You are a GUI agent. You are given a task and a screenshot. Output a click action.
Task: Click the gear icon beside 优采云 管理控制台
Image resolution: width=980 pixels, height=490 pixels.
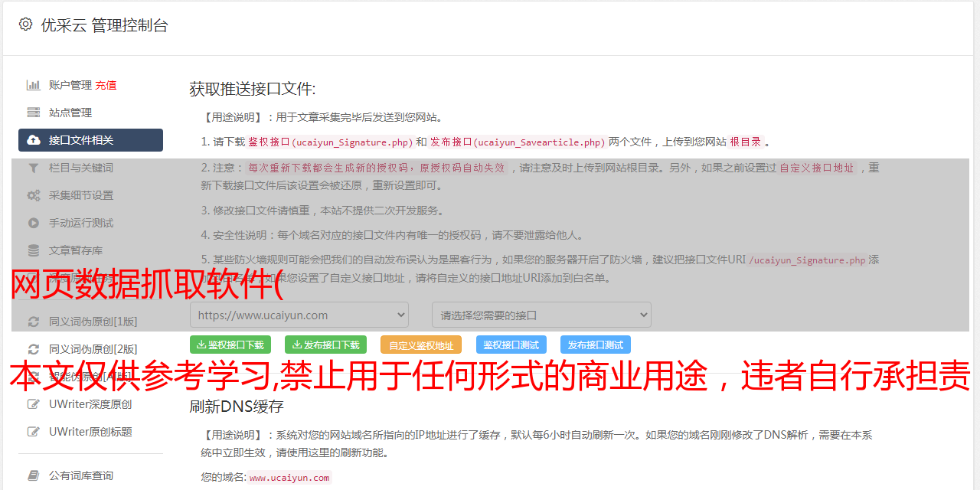pos(25,24)
